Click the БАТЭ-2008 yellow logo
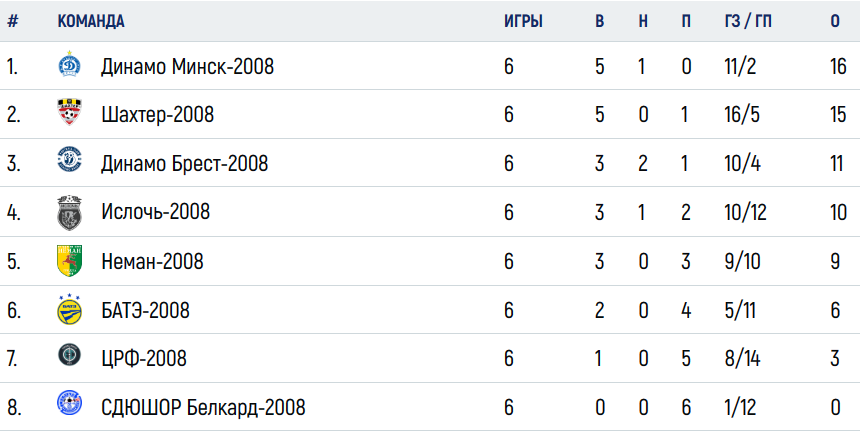 coord(70,309)
